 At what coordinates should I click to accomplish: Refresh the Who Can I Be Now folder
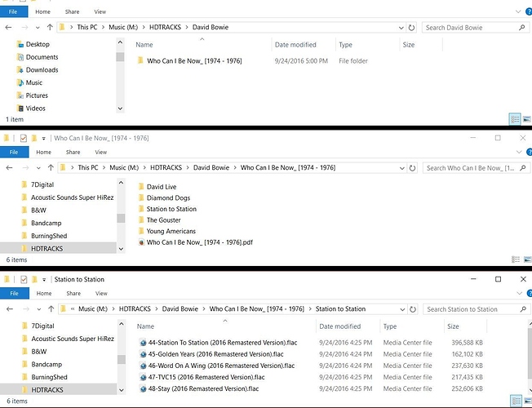point(412,168)
